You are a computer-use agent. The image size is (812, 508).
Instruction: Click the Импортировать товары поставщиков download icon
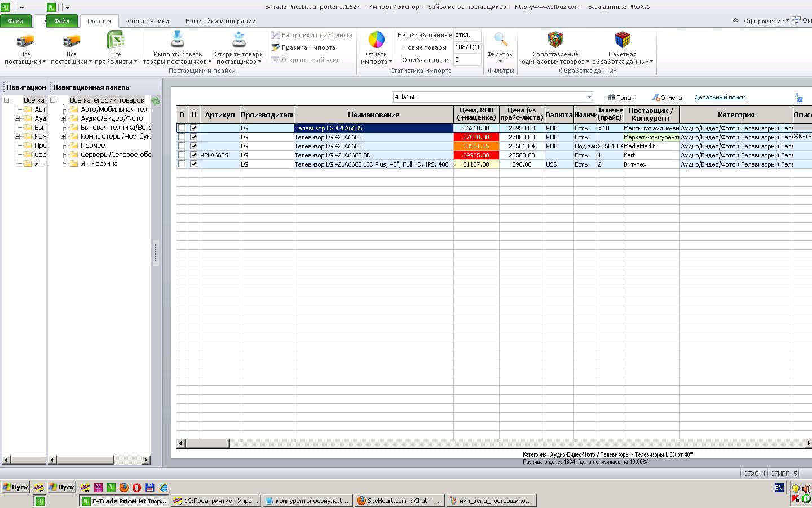[177, 40]
